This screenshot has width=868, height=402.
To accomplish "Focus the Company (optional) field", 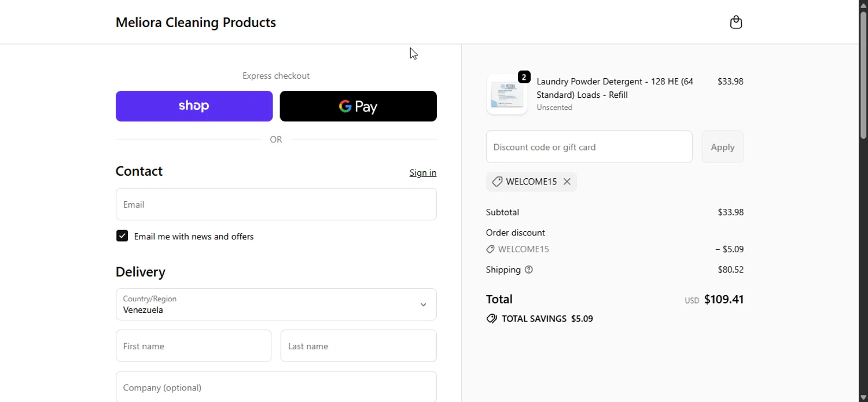I will pos(276,387).
